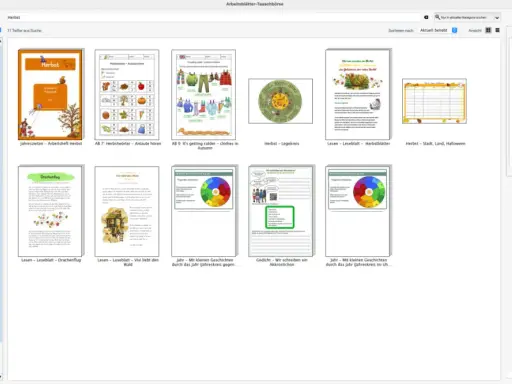Screen dimensions: 512x384
Task: Click the magnifier icon in the search scope box
Action: click(x=437, y=17)
